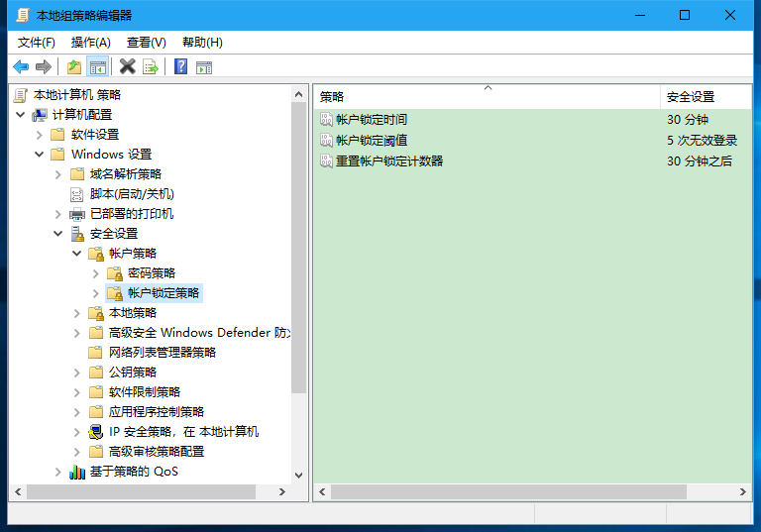Click the Forward arrow toolbar icon
Image resolution: width=761 pixels, height=532 pixels.
pos(44,66)
